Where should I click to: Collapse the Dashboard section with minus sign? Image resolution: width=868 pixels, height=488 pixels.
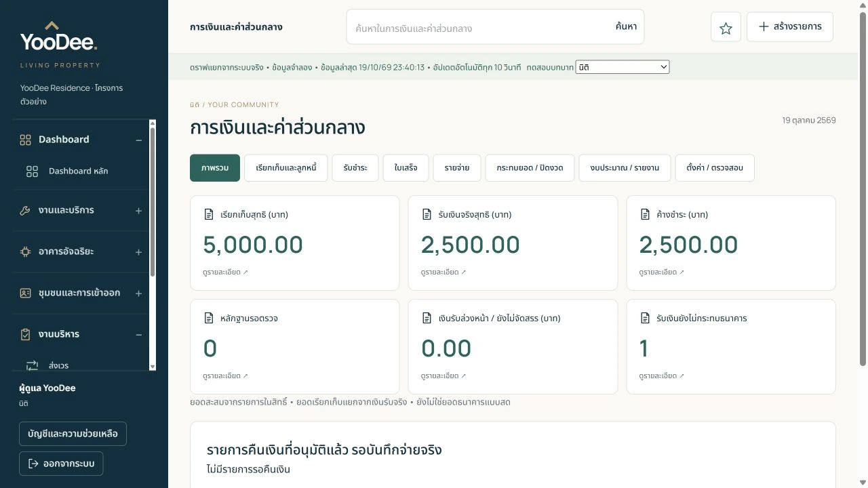(x=138, y=140)
